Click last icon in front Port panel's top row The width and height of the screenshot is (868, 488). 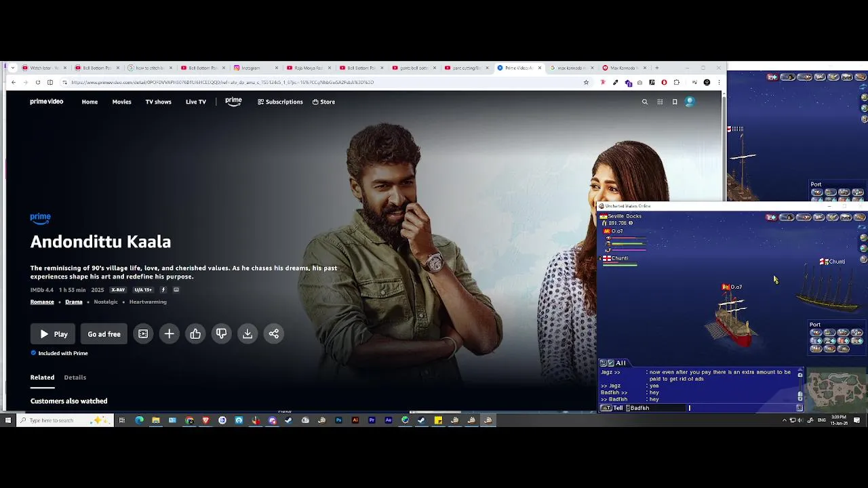coord(857,333)
